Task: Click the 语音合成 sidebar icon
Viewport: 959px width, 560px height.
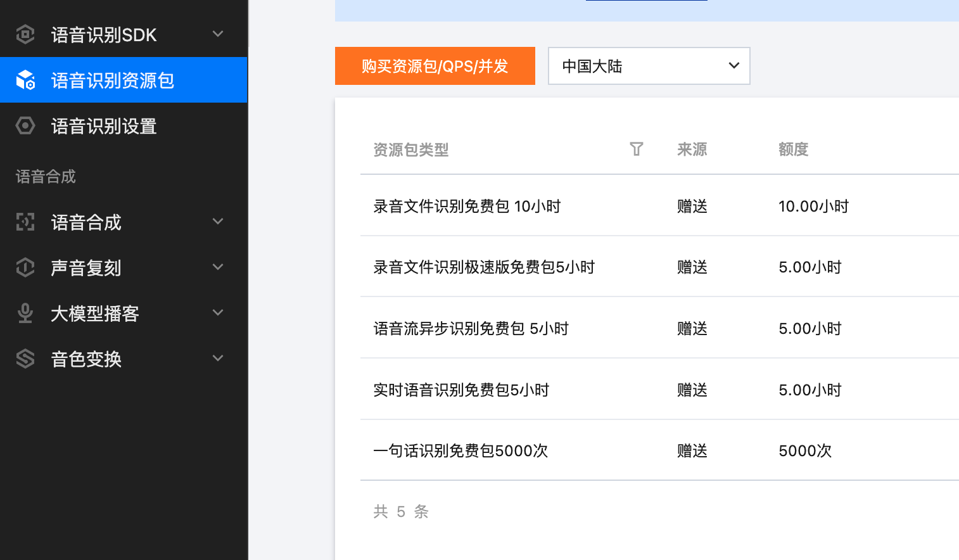Action: pos(25,222)
